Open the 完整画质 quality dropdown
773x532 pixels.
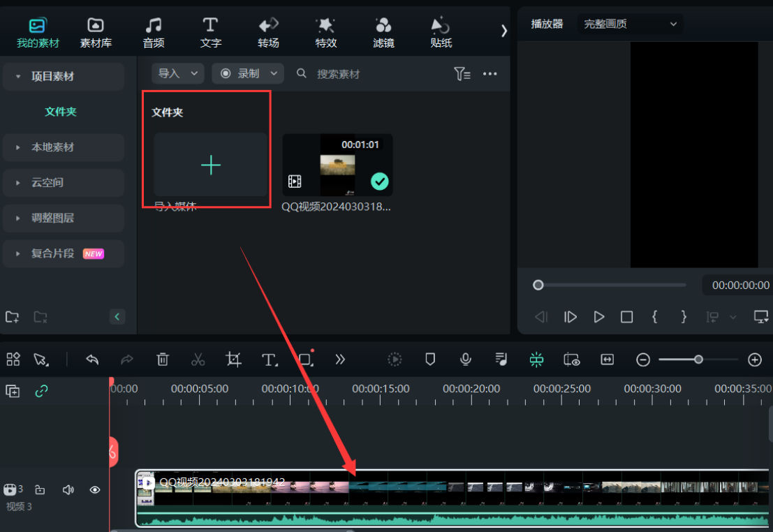click(630, 24)
